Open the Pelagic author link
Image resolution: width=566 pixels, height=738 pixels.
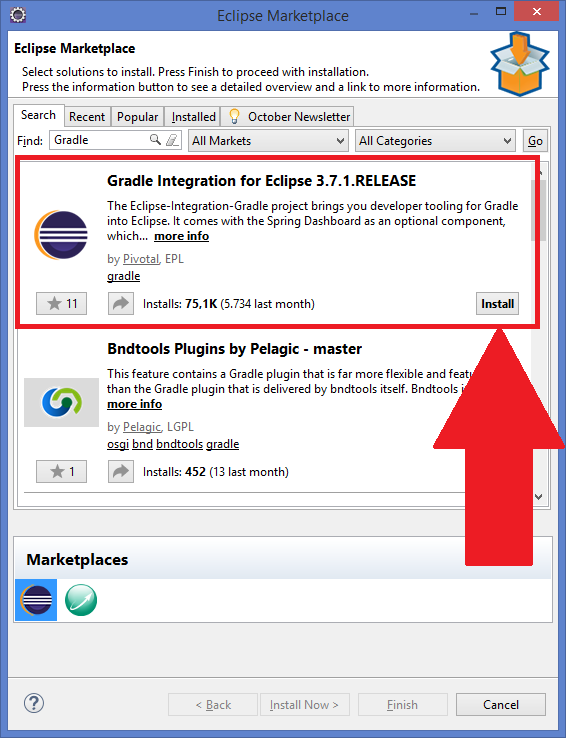pos(142,427)
